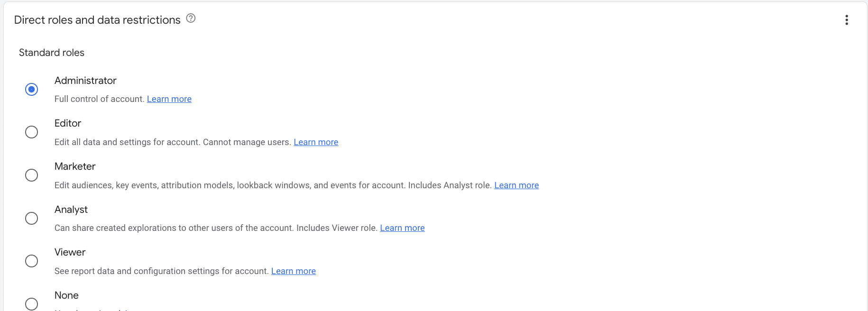The width and height of the screenshot is (868, 311).
Task: Open Learn more for Analyst role
Action: click(402, 228)
